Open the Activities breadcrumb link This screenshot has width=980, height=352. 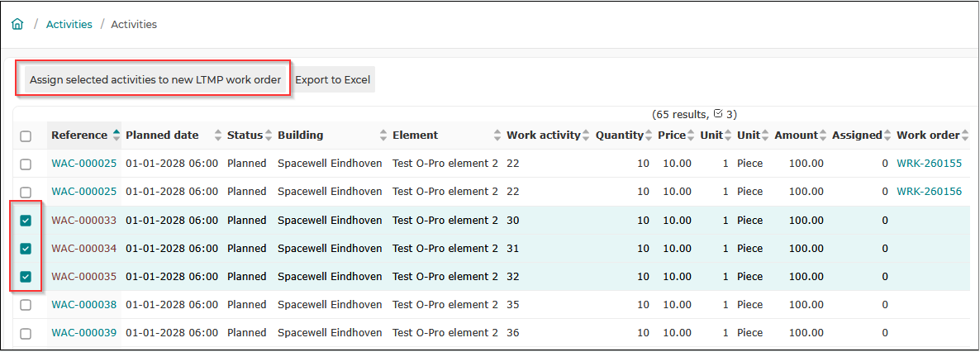pyautogui.click(x=69, y=25)
